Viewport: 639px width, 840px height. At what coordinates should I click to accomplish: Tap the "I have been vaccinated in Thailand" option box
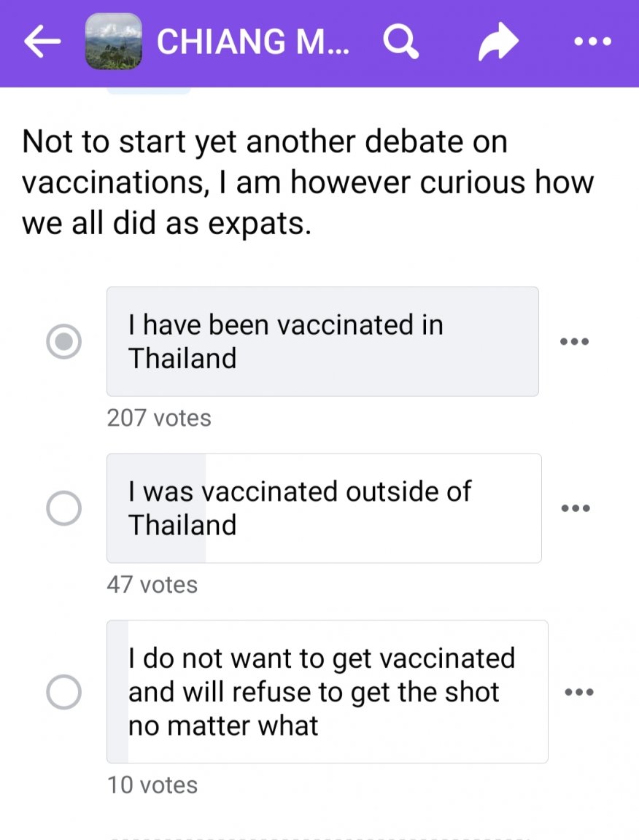[x=322, y=341]
